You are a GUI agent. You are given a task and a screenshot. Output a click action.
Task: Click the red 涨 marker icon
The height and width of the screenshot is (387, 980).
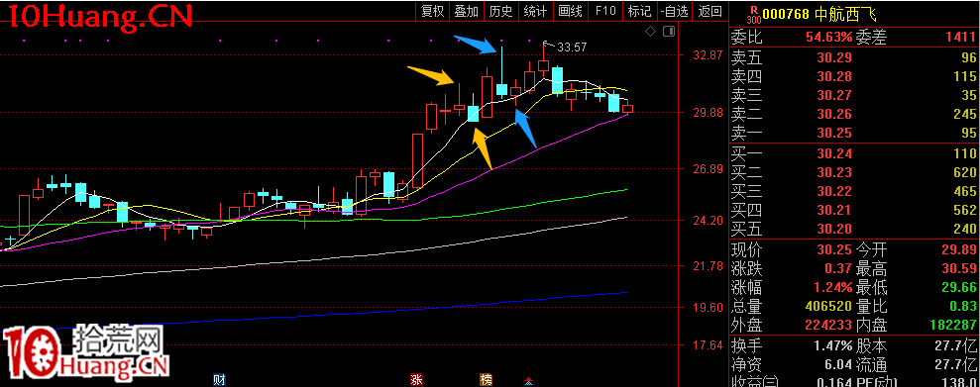click(415, 379)
